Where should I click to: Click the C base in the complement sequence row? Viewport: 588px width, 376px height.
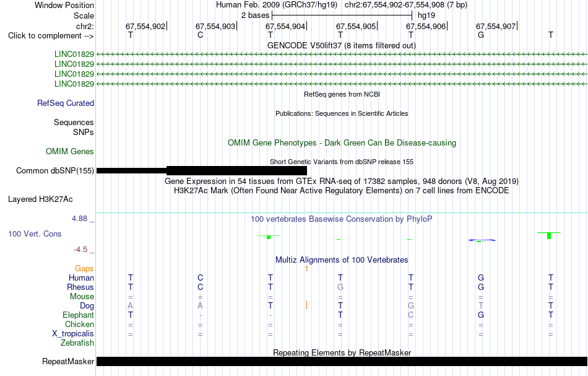tap(201, 35)
